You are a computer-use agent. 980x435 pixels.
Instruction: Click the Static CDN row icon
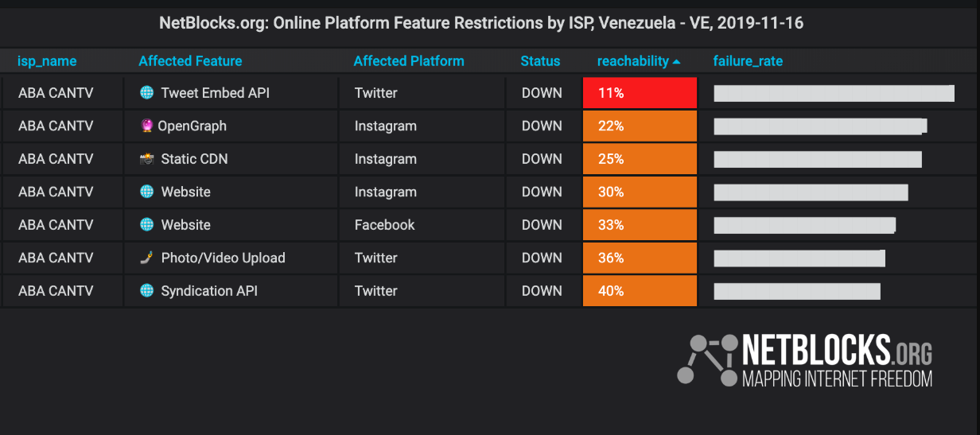pyautogui.click(x=146, y=159)
